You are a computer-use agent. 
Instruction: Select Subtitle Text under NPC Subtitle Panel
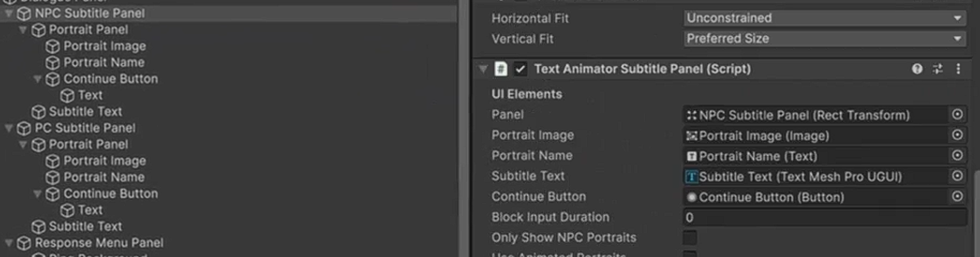pyautogui.click(x=85, y=111)
